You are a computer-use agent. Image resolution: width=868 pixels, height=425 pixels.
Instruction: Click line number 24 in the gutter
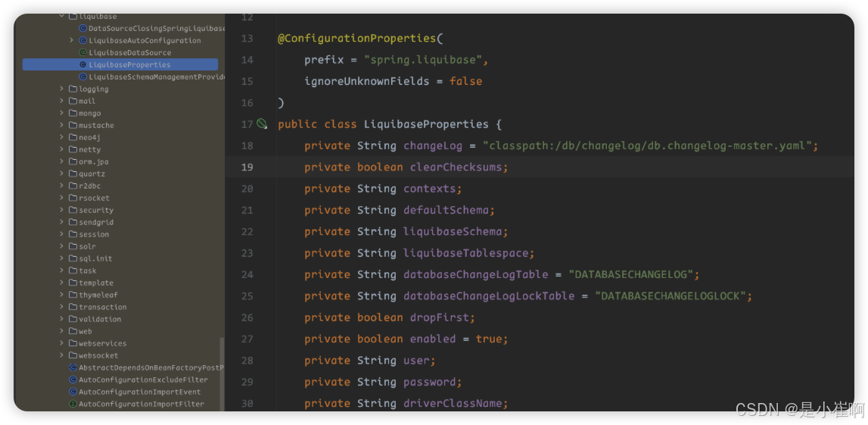(247, 275)
